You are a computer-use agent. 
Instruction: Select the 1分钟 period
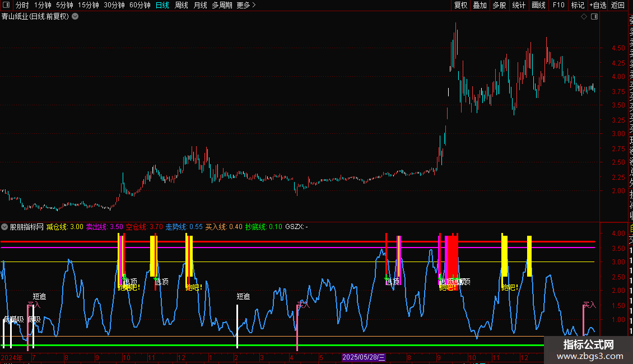click(43, 5)
